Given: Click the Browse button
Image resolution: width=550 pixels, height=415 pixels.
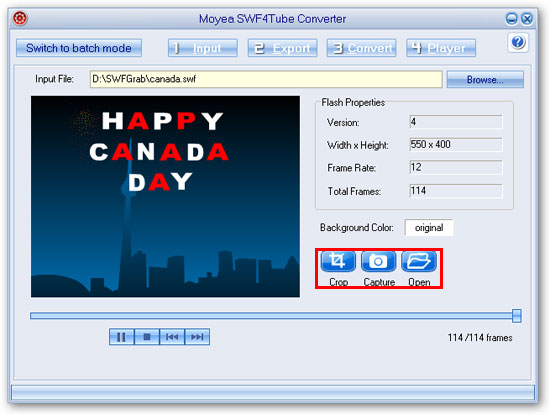Looking at the screenshot, I should (485, 80).
